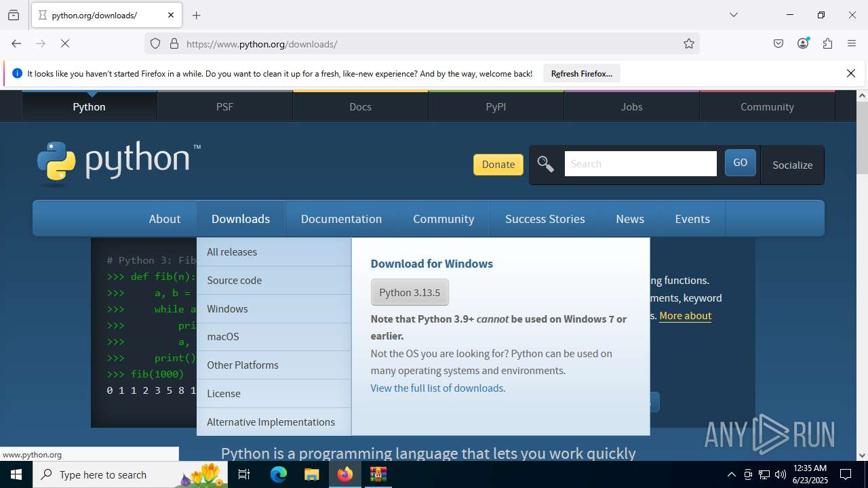868x488 pixels.
Task: Open WinRAR from the taskbar
Action: [378, 474]
